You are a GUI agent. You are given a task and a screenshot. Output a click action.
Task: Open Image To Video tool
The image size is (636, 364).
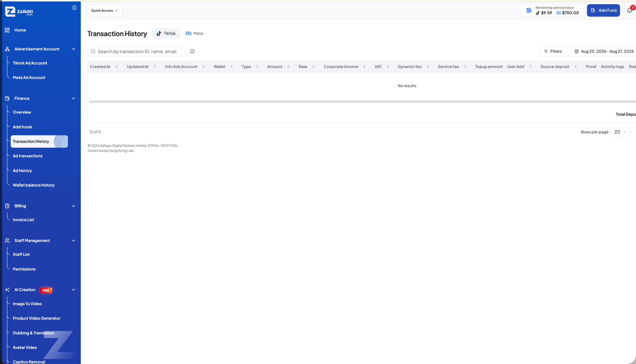tap(27, 304)
